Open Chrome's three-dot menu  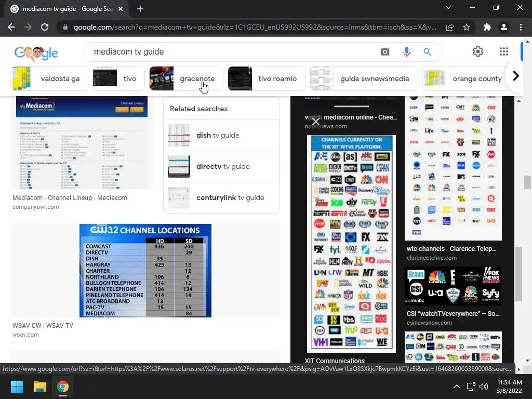point(521,27)
